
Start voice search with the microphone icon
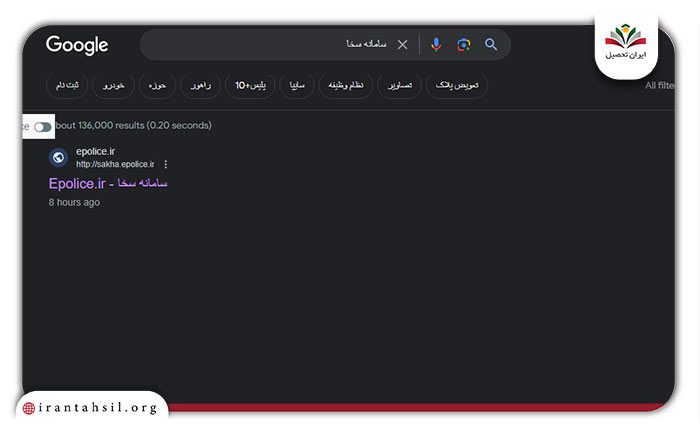(436, 45)
